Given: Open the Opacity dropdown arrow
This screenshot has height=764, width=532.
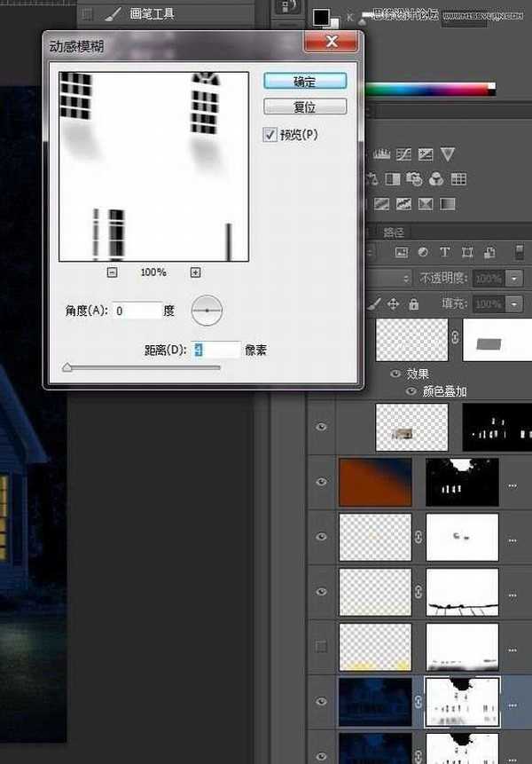Looking at the screenshot, I should (516, 278).
